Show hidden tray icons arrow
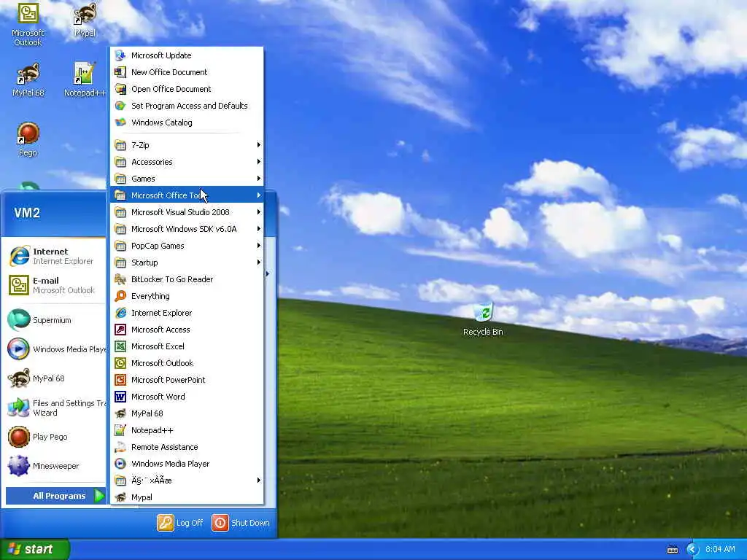 [x=692, y=550]
